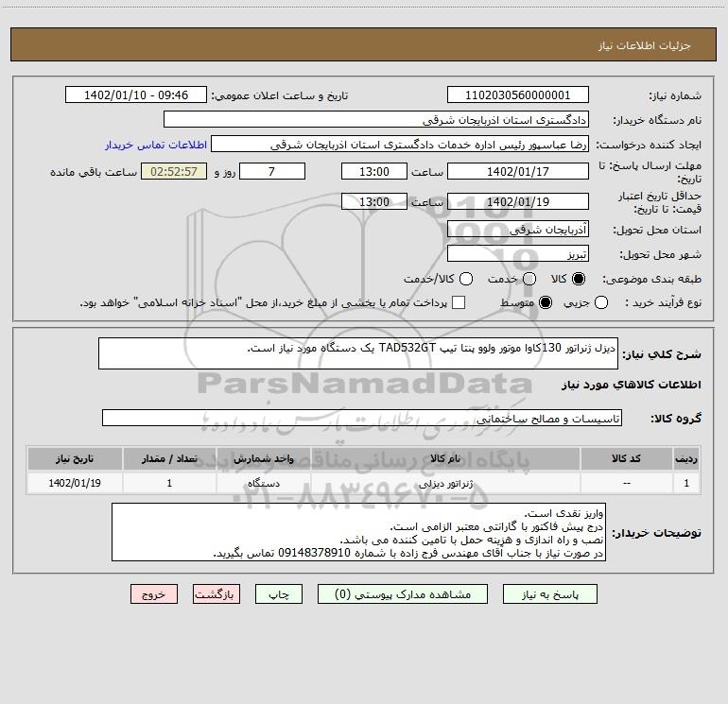Viewport: 728px width, 704px height.
Task: Click the price validity date 1402/01/19 field
Action: [518, 202]
